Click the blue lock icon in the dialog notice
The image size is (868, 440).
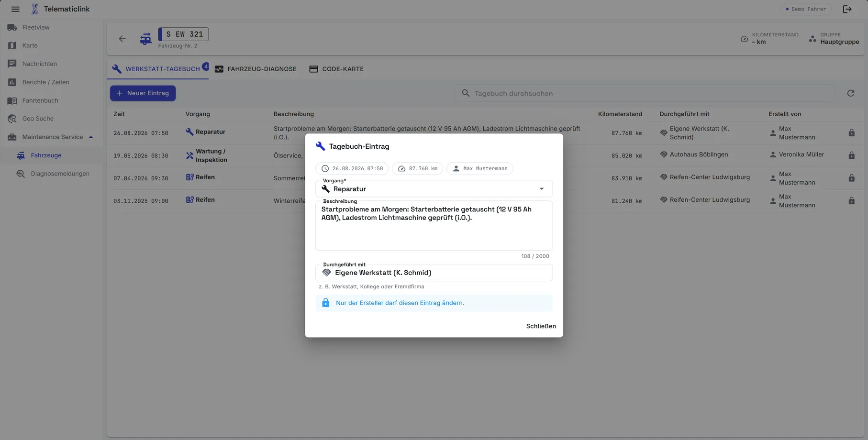(326, 303)
